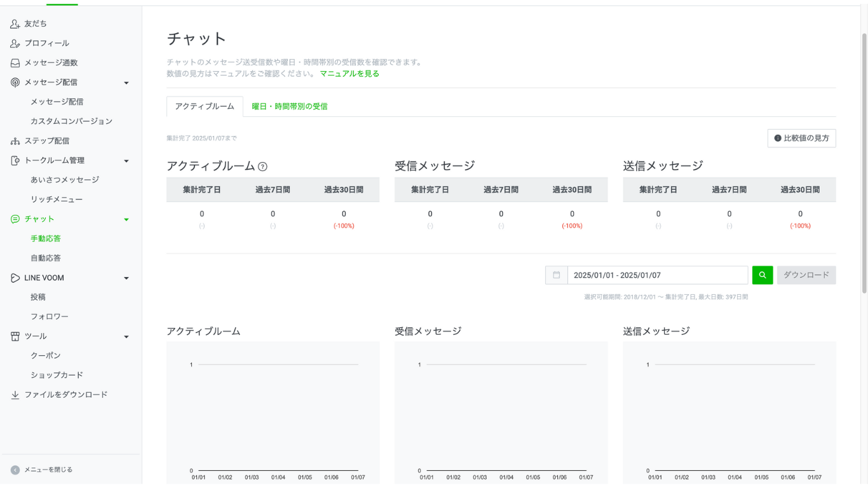Open フォロワー under LINE VOOM
The image size is (868, 488).
[50, 316]
